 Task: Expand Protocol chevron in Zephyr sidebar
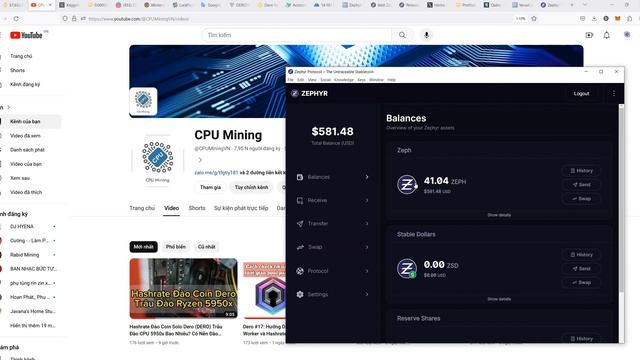tap(367, 271)
